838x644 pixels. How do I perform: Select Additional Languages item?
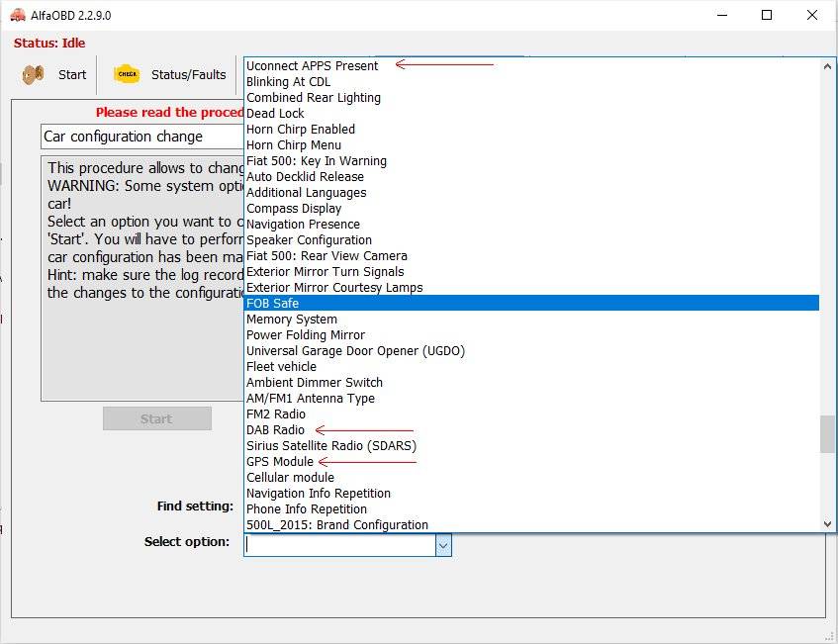tap(531, 192)
